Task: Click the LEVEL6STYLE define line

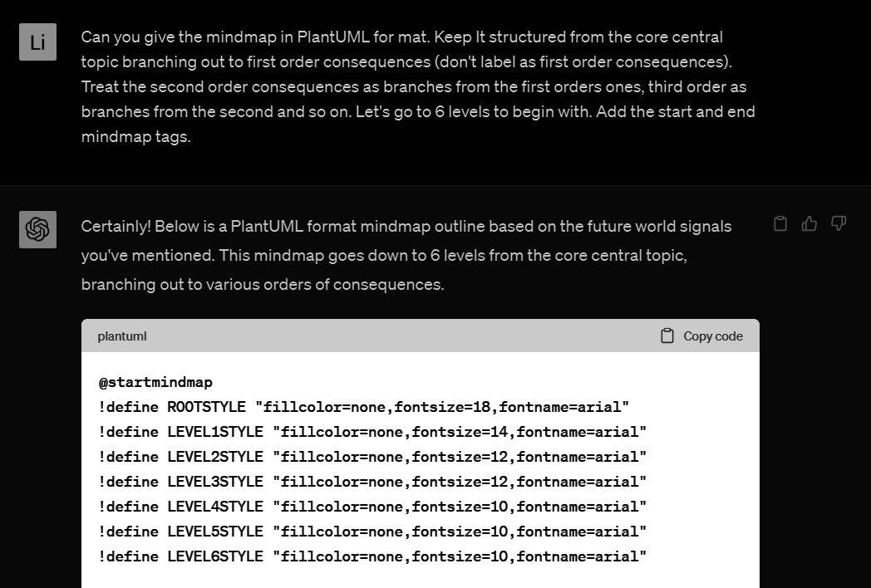Action: coord(372,557)
